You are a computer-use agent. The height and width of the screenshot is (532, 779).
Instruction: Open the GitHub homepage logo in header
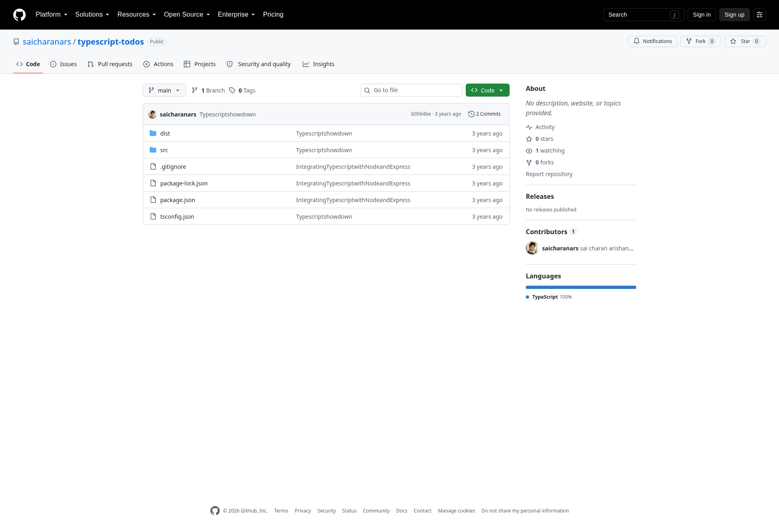coord(19,15)
